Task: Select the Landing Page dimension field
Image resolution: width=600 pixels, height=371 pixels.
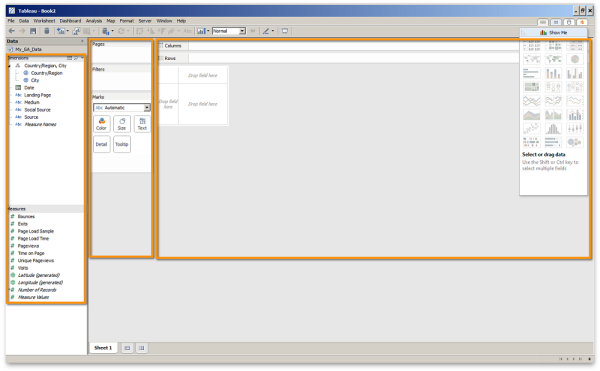Action: point(37,95)
